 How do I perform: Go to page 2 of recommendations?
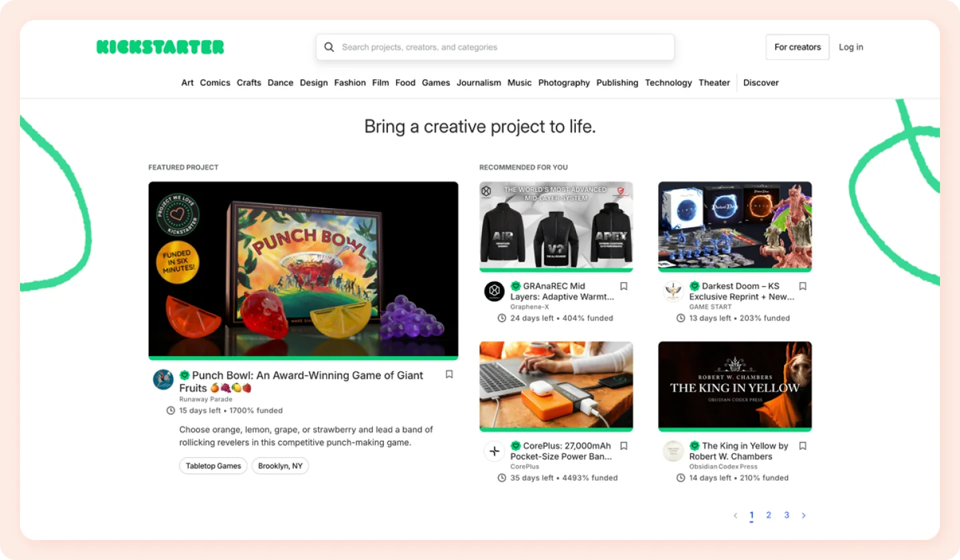click(769, 515)
